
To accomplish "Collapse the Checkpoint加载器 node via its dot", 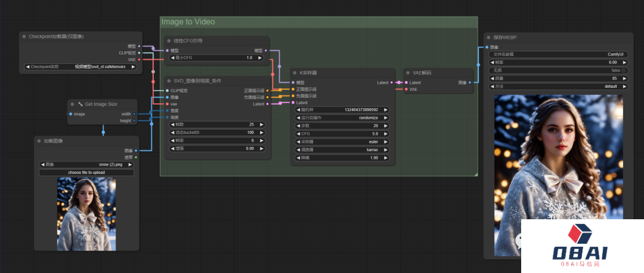I will (24, 36).
